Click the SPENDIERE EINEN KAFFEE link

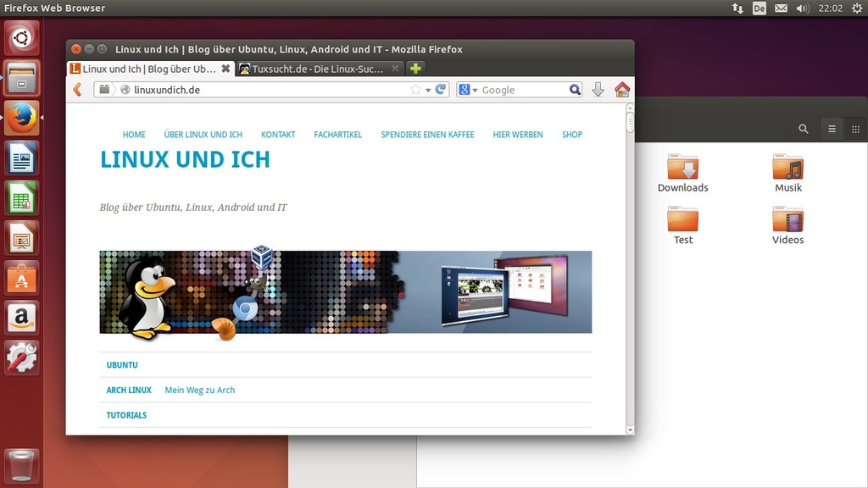[427, 135]
